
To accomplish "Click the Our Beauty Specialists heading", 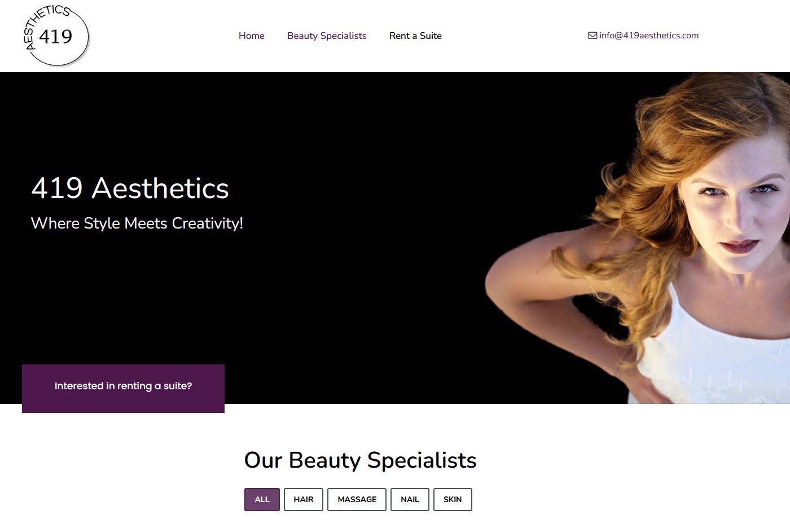I will tap(360, 460).
